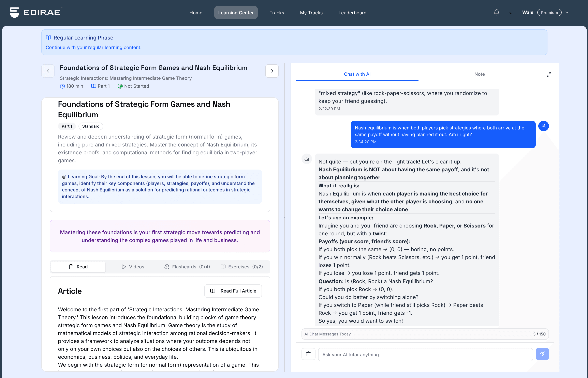Go to next lesson with the right chevron
This screenshot has width=588, height=378.
click(272, 71)
